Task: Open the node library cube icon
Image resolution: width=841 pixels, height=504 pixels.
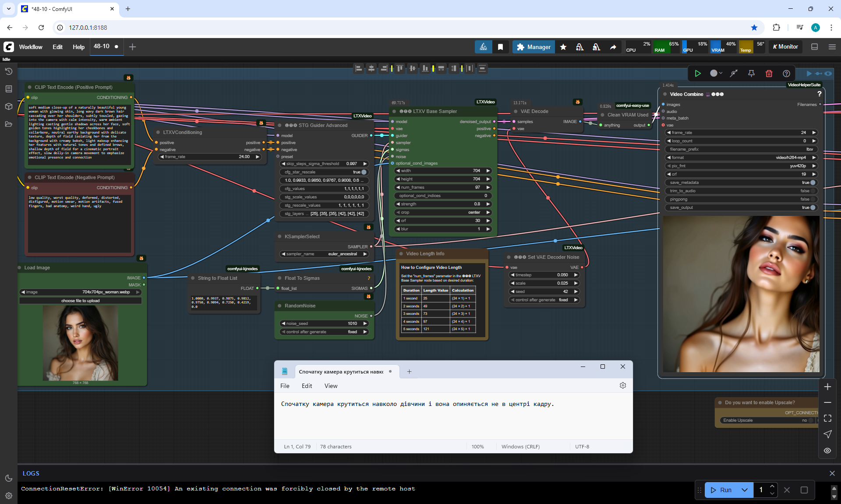Action: (9, 106)
